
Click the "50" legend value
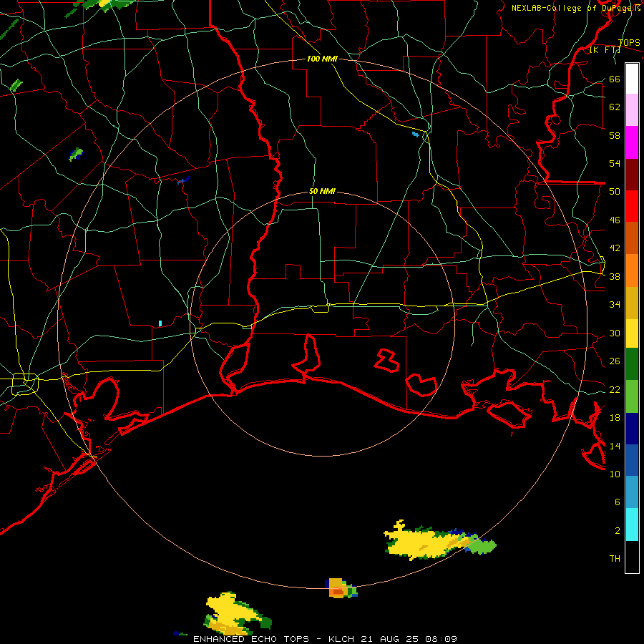tap(615, 192)
